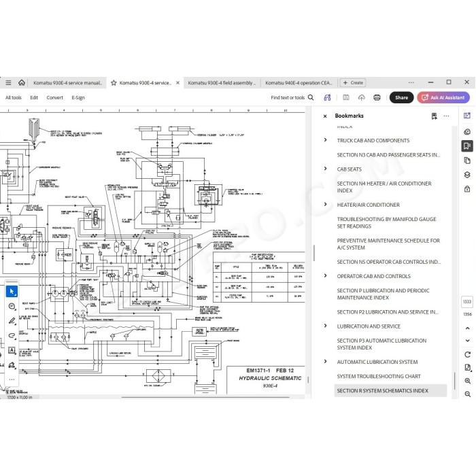The width and height of the screenshot is (476, 476).
Task: Switch to Komatsu 940E-4 operation CEA tab
Action: coord(299,82)
